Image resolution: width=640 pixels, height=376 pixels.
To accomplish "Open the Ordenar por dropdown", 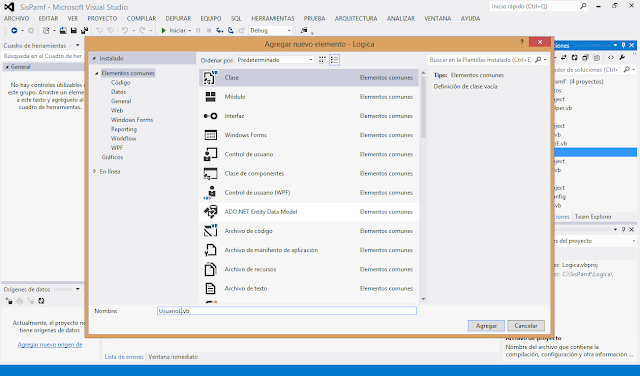I will pos(275,60).
